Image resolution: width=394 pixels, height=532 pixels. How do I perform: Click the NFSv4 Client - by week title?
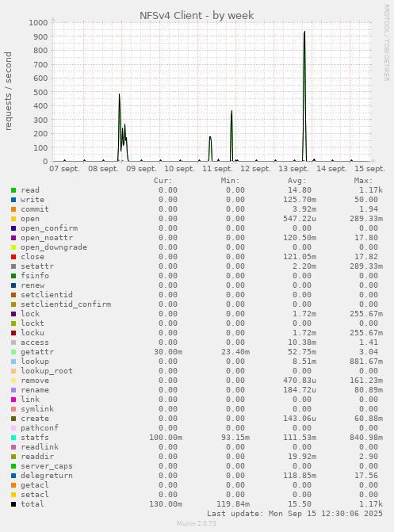(x=197, y=16)
